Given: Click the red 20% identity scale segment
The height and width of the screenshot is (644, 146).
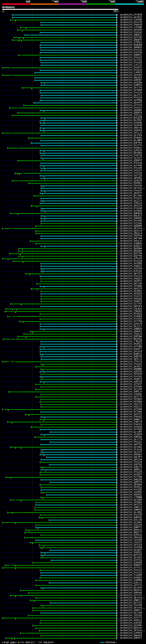Looking at the screenshot, I should tap(16, 4).
